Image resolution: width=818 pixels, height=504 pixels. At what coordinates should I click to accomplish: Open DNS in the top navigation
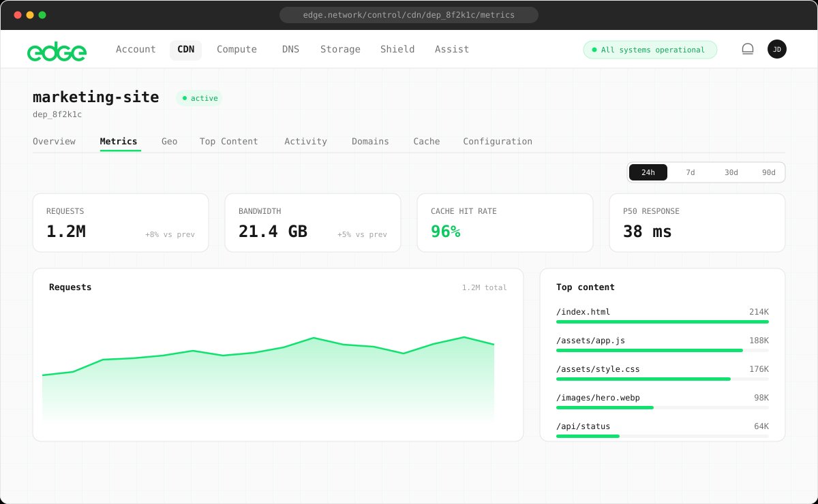(290, 50)
